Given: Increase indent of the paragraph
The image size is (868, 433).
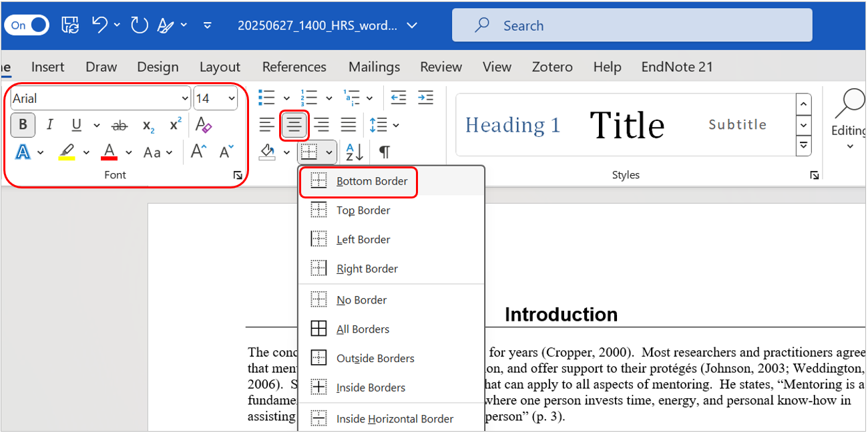Looking at the screenshot, I should [x=425, y=98].
